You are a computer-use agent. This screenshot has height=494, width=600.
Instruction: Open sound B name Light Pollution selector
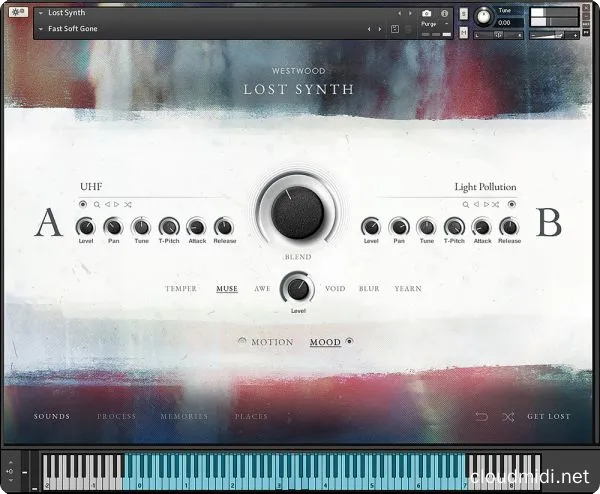click(x=485, y=187)
